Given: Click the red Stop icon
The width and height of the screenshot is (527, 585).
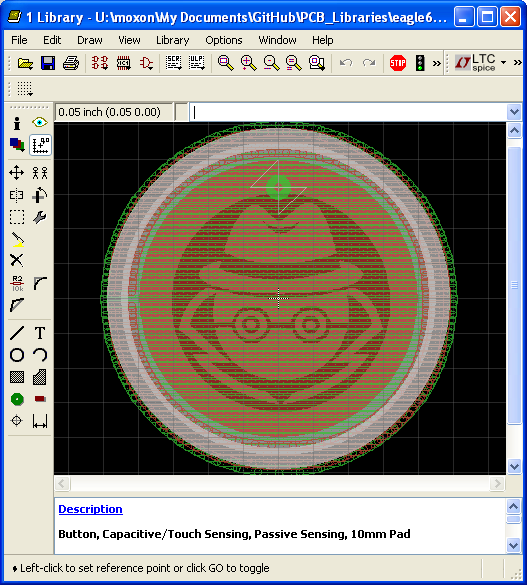Looking at the screenshot, I should pos(398,63).
